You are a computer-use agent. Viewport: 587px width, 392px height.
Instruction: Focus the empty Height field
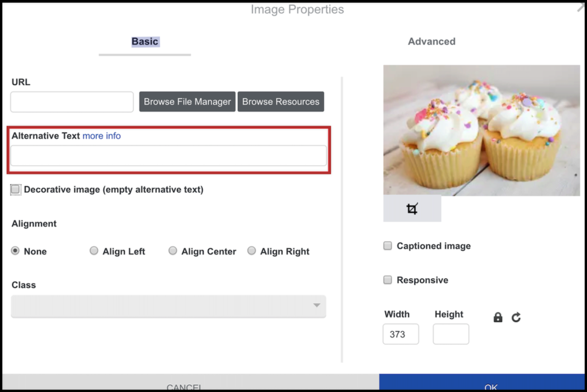tap(451, 334)
